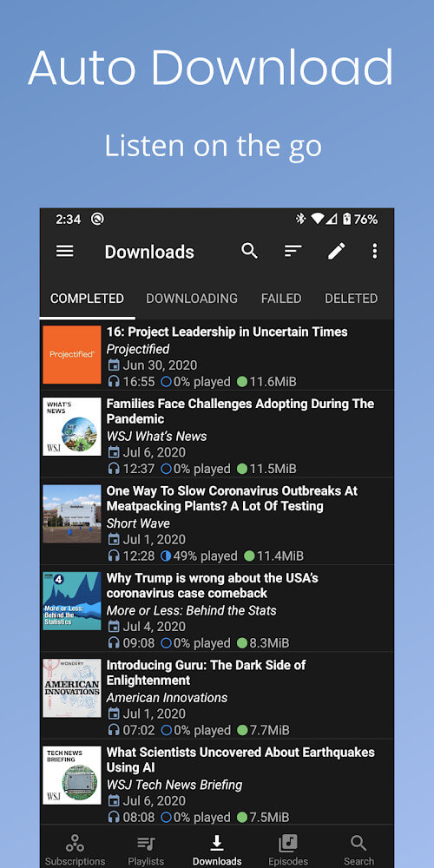Tap the '0% played' circle on Projectified row
Image resolution: width=434 pixels, height=868 pixels.
click(166, 381)
